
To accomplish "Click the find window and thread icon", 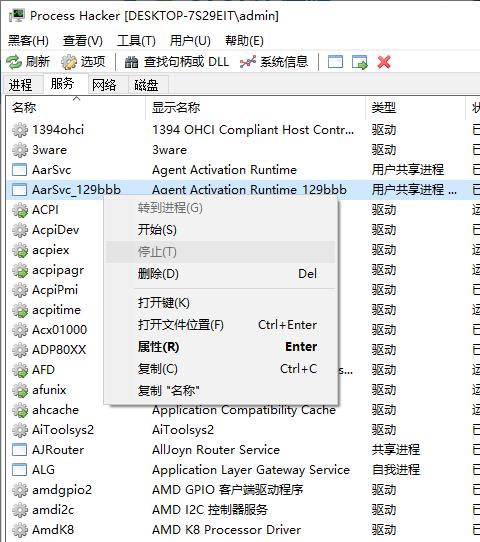I will point(360,62).
